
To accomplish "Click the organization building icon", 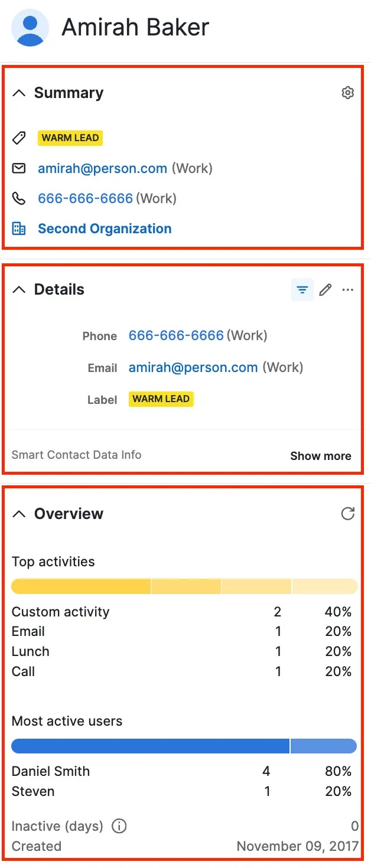I will coord(19,229).
